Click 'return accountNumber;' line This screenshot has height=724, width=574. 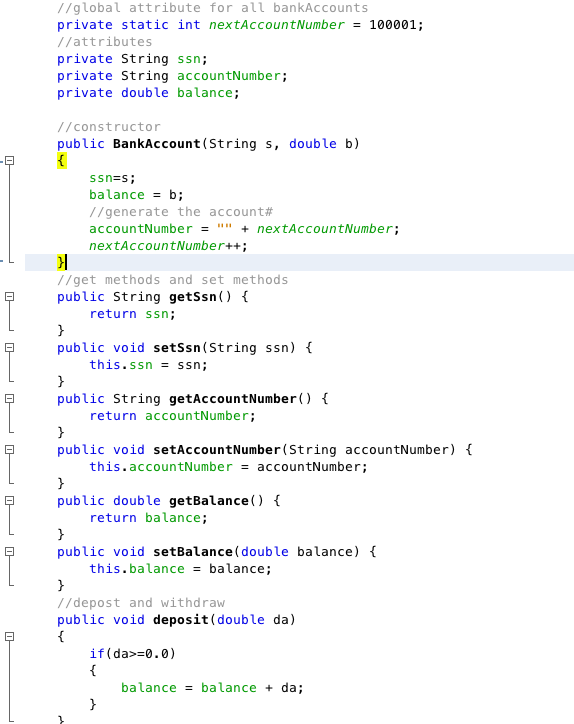tap(172, 416)
